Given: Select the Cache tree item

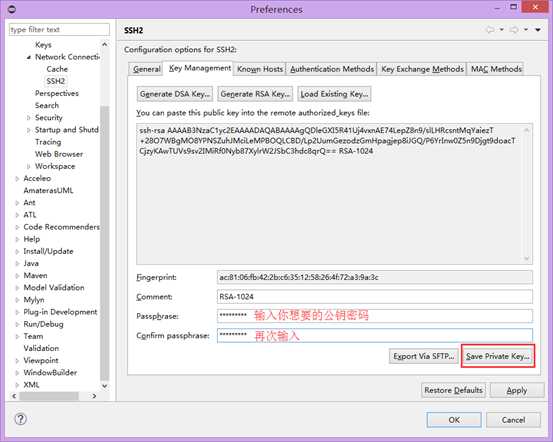Looking at the screenshot, I should (57, 69).
